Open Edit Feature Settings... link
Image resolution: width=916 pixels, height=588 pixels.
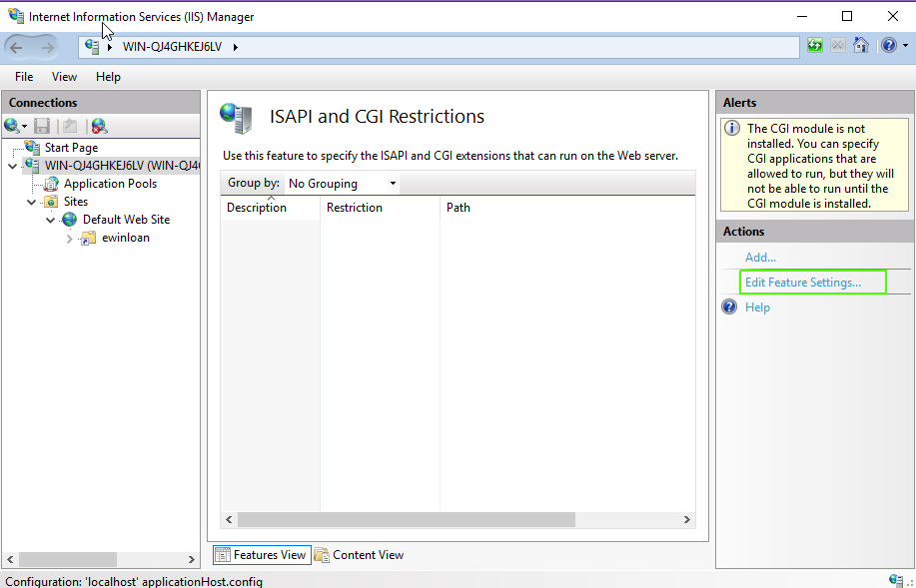point(803,283)
